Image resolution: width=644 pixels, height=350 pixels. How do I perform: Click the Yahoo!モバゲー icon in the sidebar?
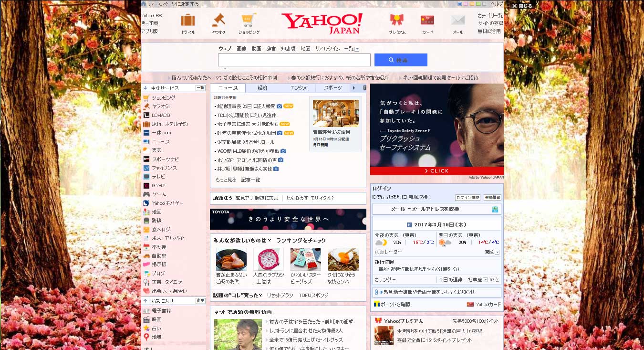click(x=146, y=203)
